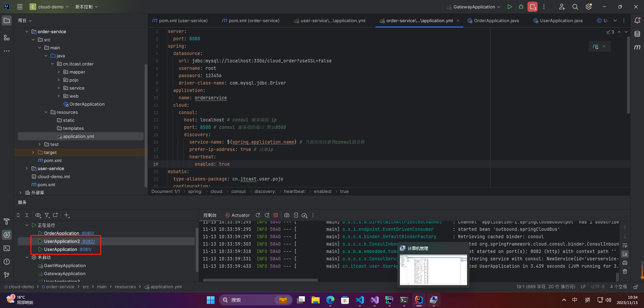Image resolution: width=644 pixels, height=308 pixels.
Task: Switch to the OrderApplication.java editor tab
Action: coord(496,20)
